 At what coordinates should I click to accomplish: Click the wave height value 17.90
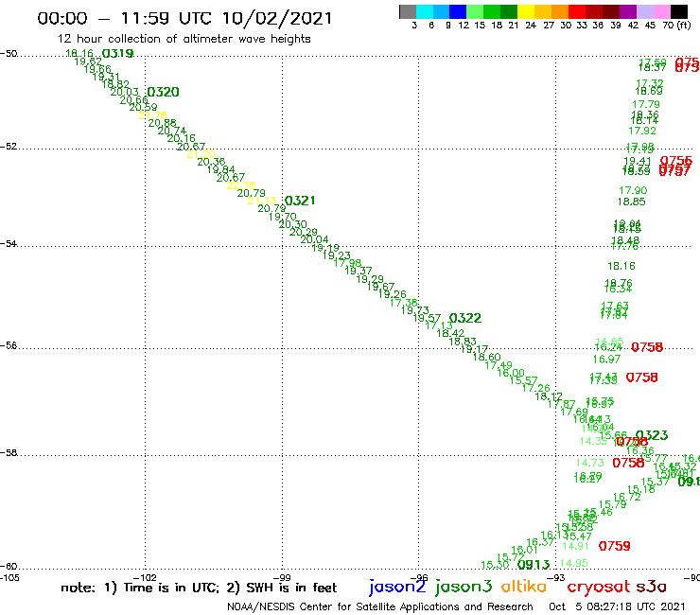[x=633, y=191]
